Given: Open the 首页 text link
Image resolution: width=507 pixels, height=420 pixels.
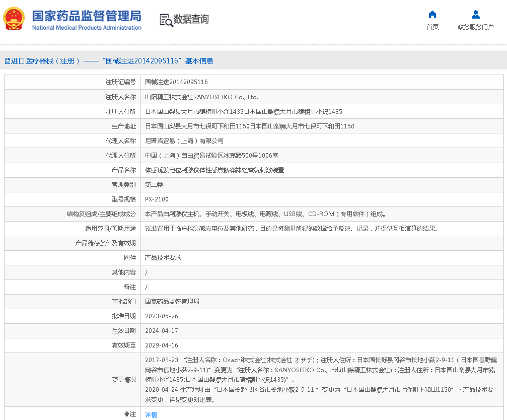Looking at the screenshot, I should [432, 27].
